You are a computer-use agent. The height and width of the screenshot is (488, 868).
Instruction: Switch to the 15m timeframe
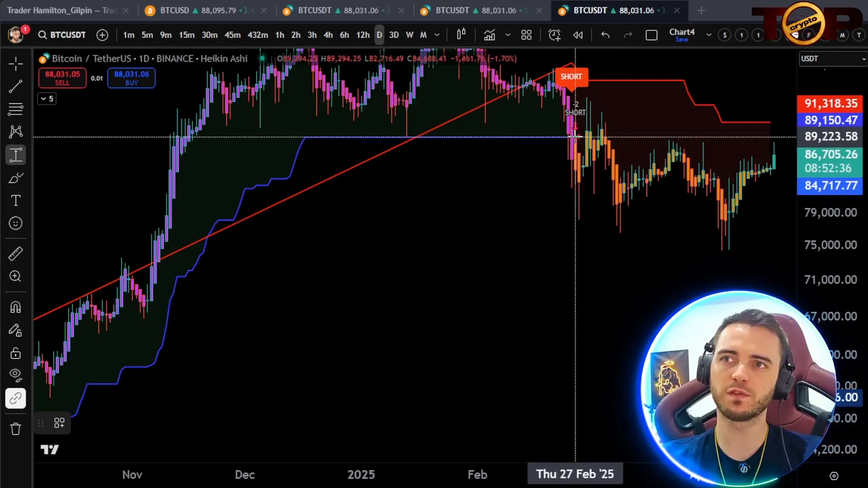187,35
